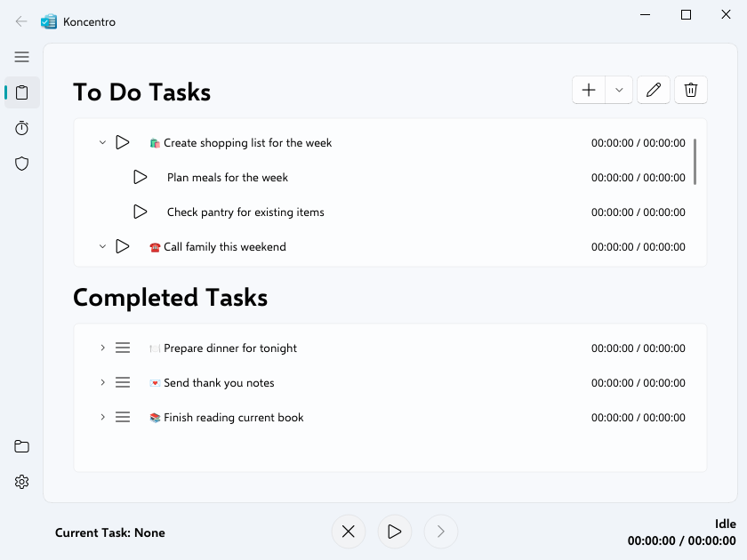Click the To Do Tasks list scrollbar
Viewport: 747px width, 560px height.
point(695,162)
